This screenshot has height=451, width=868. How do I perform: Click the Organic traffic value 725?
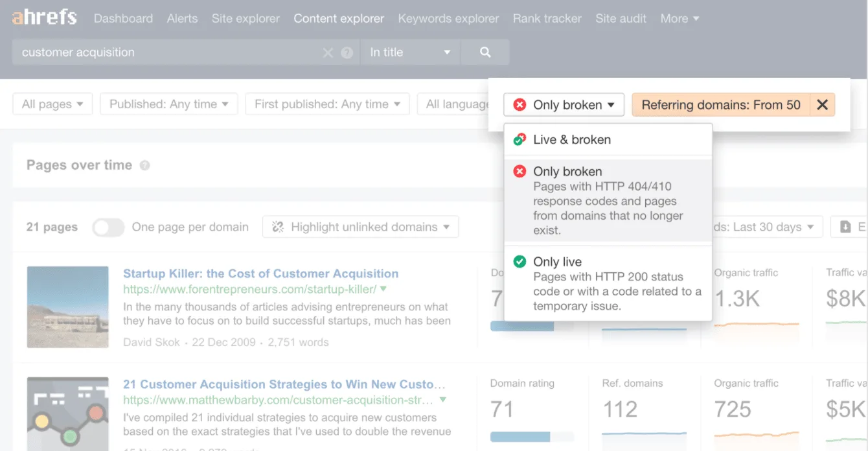(733, 410)
